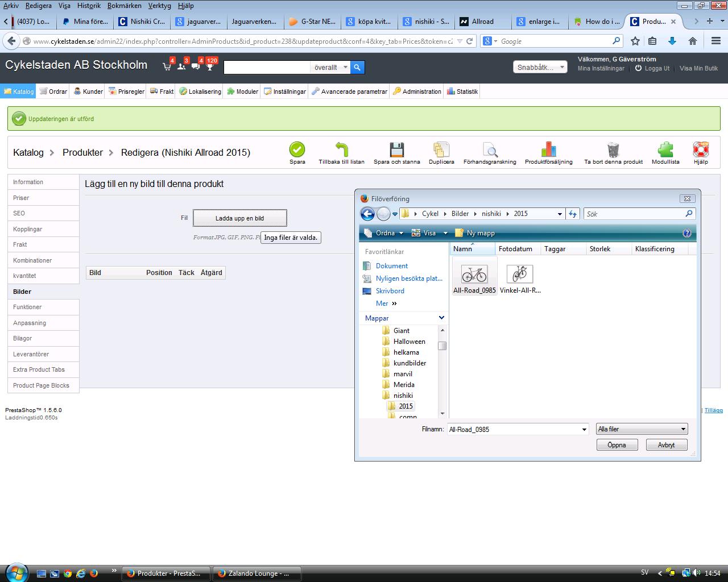Image resolution: width=728 pixels, height=582 pixels.
Task: Click the Tillbaka till listan arrow icon
Action: [341, 149]
